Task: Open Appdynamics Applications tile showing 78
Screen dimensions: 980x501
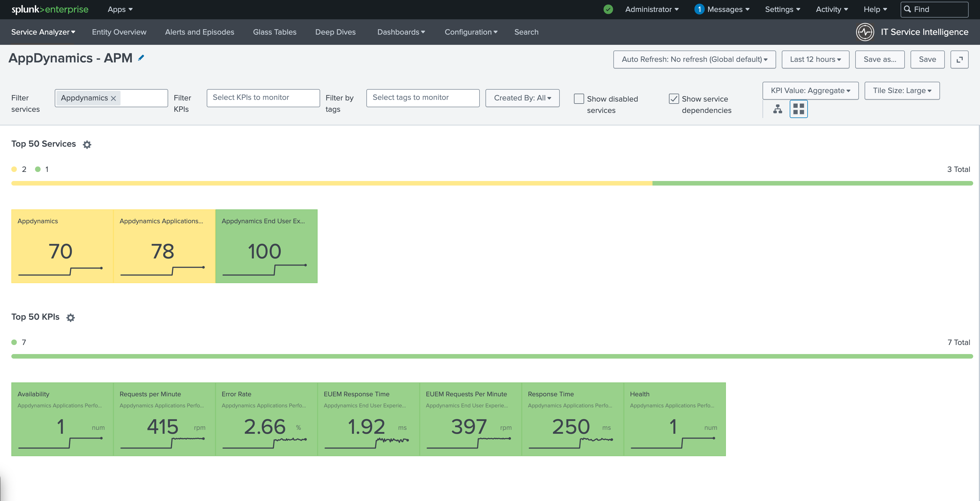Action: 164,246
